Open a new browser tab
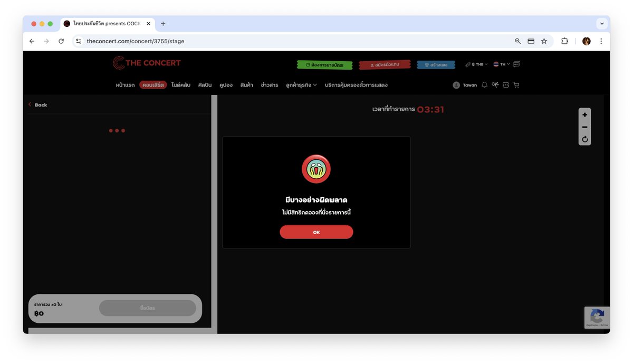This screenshot has height=364, width=633. coord(163,24)
